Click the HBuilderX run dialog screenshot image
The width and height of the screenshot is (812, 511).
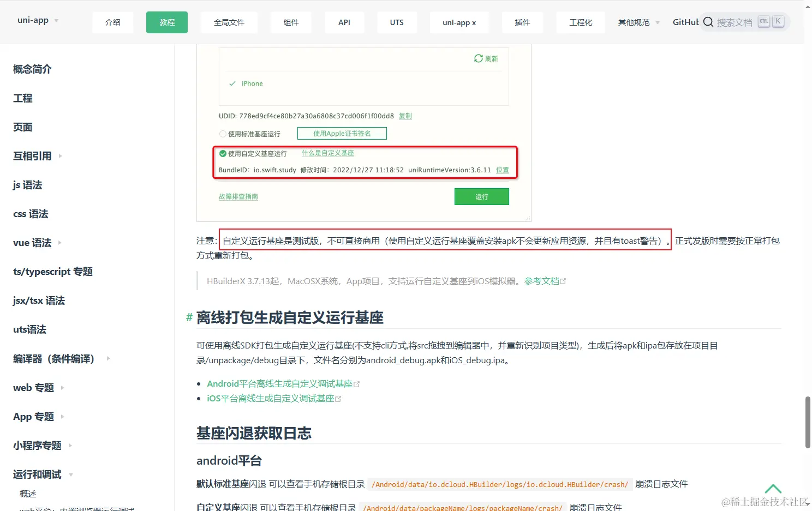364,133
